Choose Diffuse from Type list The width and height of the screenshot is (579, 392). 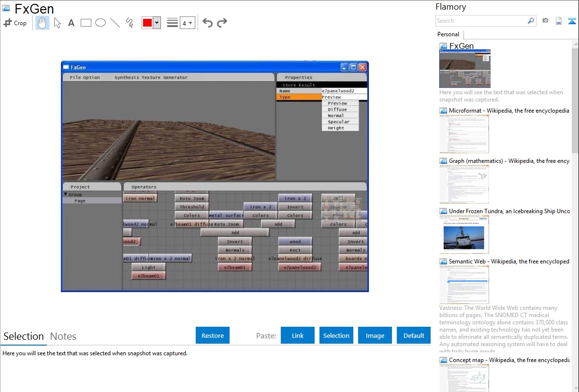[x=340, y=109]
